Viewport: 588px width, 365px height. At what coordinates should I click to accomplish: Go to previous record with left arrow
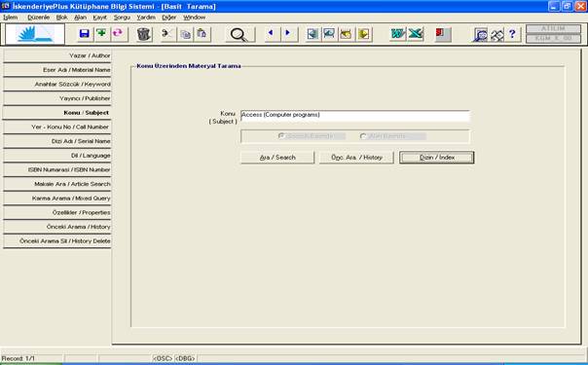(272, 33)
